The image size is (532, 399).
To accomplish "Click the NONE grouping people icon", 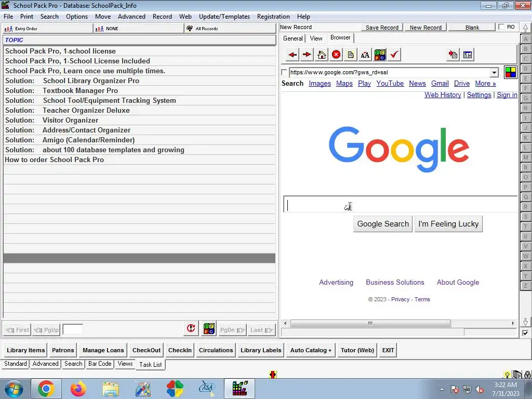I will pyautogui.click(x=99, y=29).
